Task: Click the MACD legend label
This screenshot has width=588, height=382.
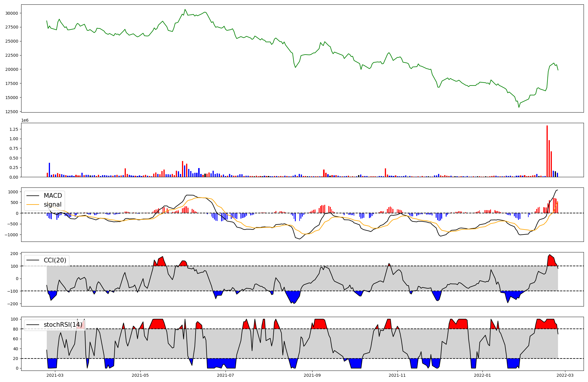Action: coord(53,196)
